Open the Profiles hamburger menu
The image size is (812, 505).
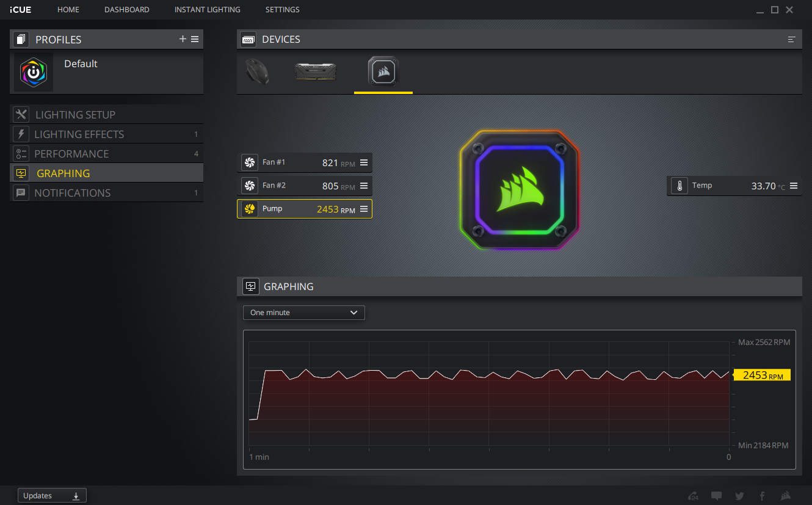pyautogui.click(x=195, y=39)
